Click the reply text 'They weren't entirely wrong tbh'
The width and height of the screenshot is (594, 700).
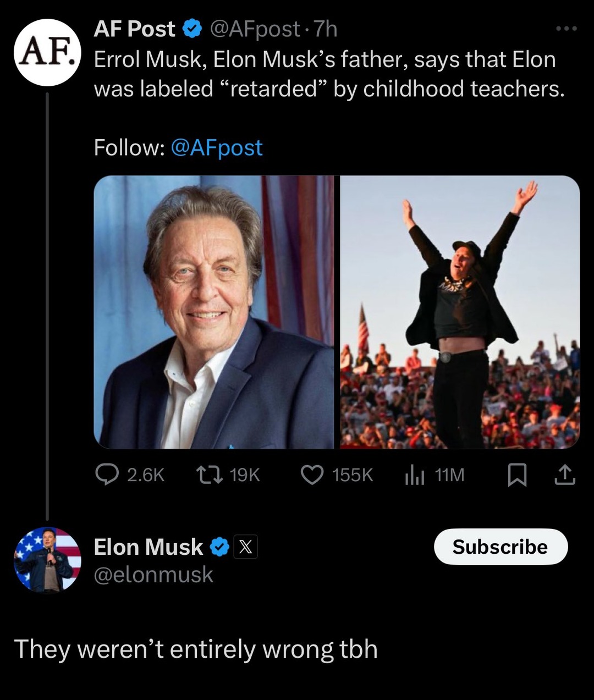tap(195, 649)
